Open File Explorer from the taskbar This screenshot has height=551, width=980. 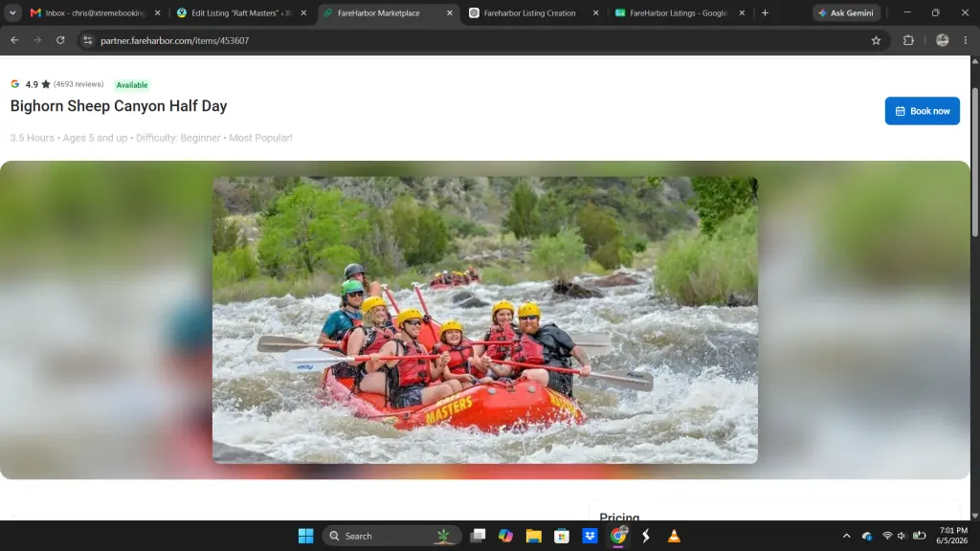pos(534,536)
